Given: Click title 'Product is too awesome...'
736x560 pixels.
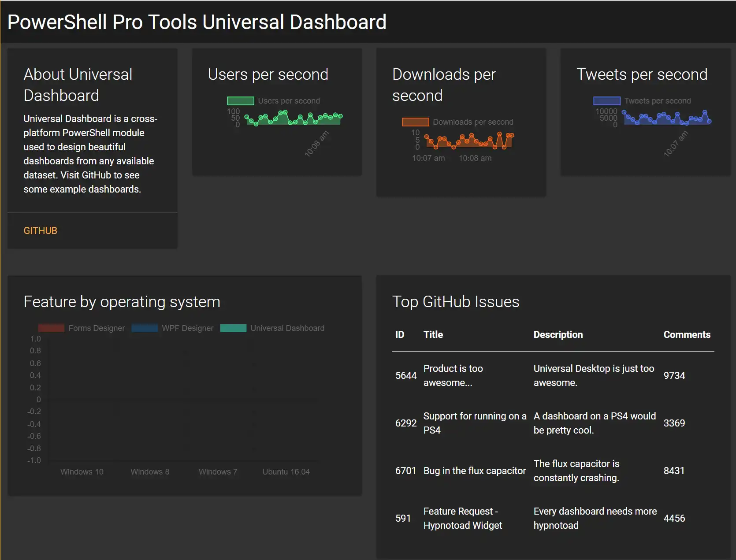Looking at the screenshot, I should pos(453,375).
